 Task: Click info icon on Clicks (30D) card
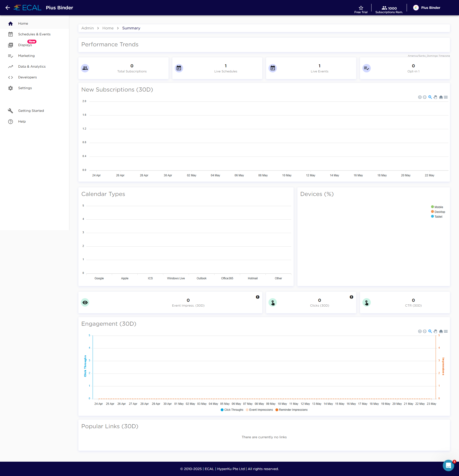click(x=351, y=297)
